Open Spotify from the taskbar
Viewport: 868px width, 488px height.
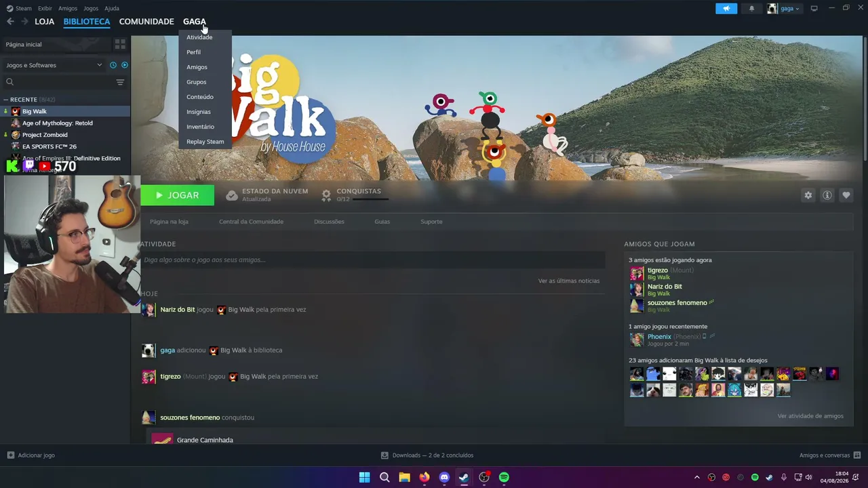pyautogui.click(x=504, y=477)
